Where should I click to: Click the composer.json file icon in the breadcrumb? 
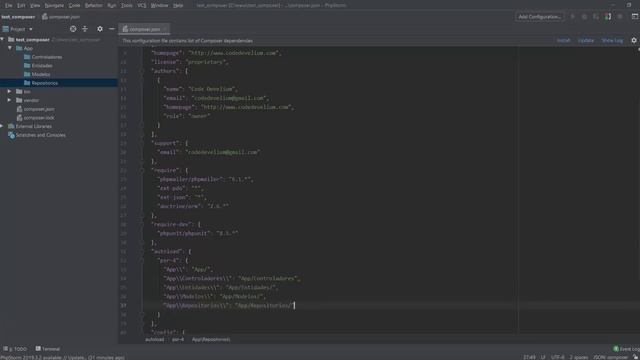pyautogui.click(x=45, y=17)
